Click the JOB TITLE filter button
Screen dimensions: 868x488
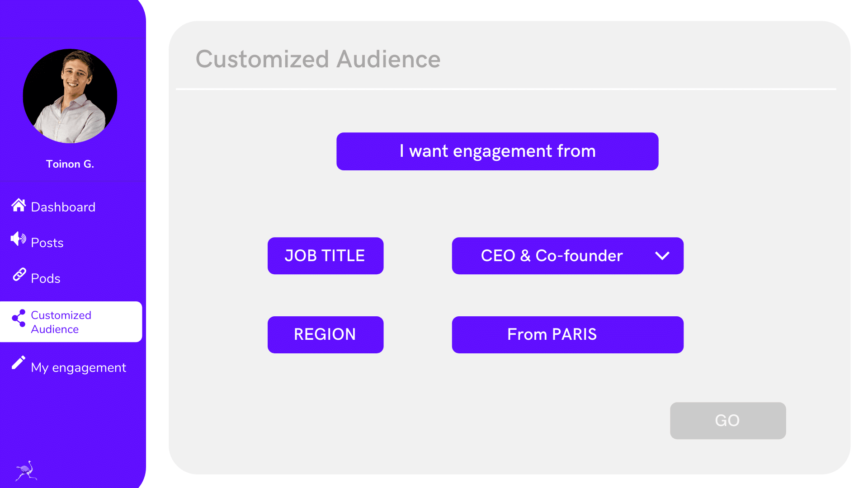325,256
